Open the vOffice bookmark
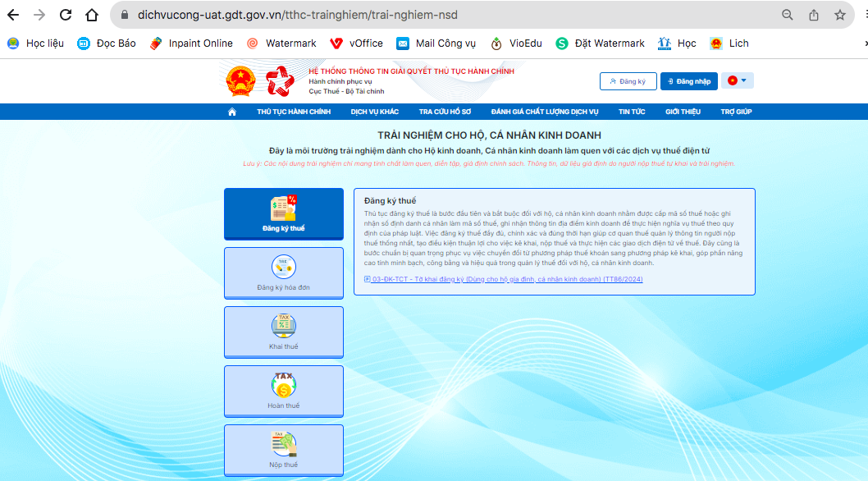 [357, 44]
